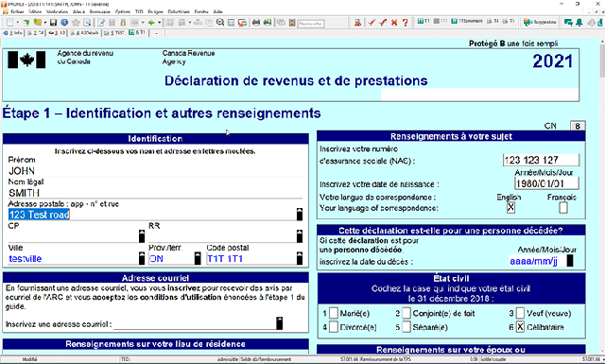Open the dropdown arrow beside the green arrow icon
The image size is (605, 364).
(x=160, y=23)
